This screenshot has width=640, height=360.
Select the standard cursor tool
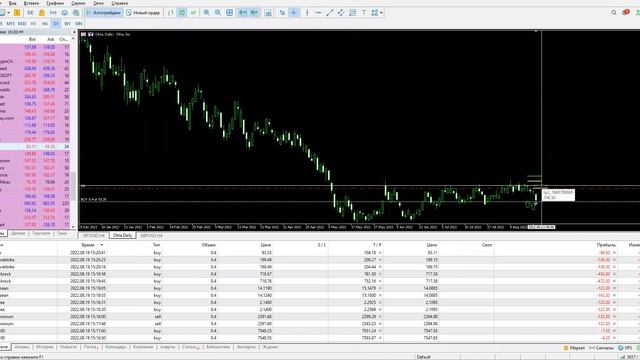click(282, 13)
